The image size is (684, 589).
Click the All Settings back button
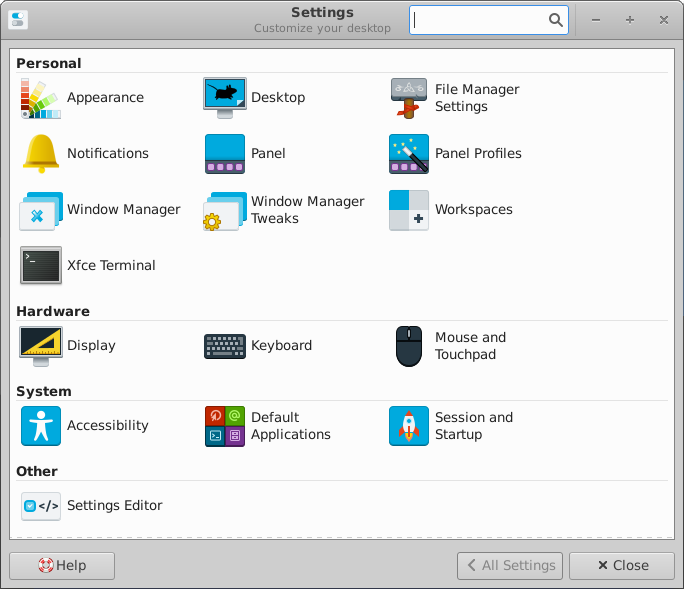[510, 566]
